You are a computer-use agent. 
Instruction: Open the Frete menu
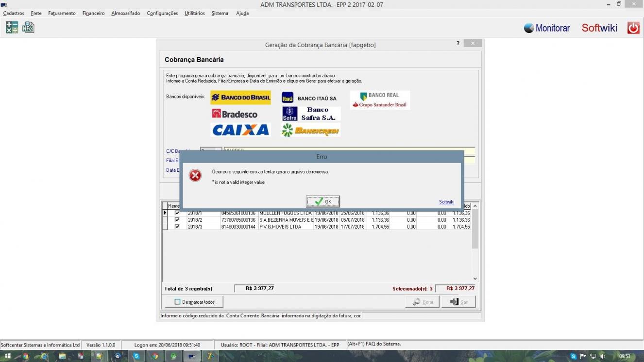click(x=36, y=14)
